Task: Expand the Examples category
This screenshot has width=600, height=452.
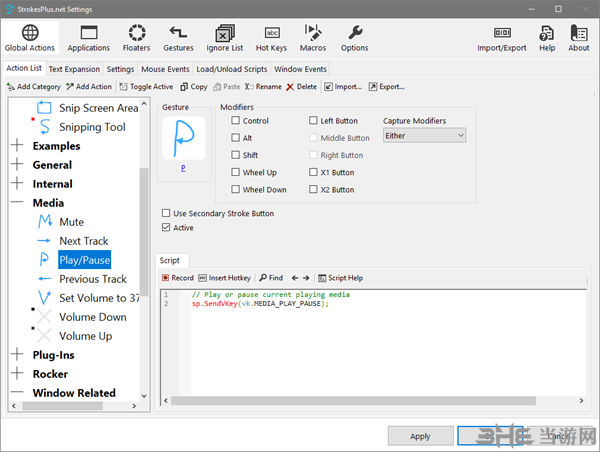Action: point(17,145)
